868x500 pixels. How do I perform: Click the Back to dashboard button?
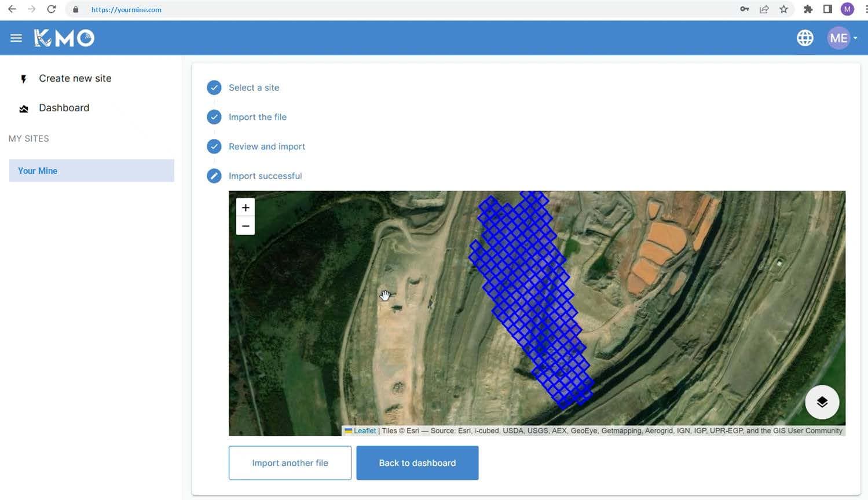tap(417, 463)
